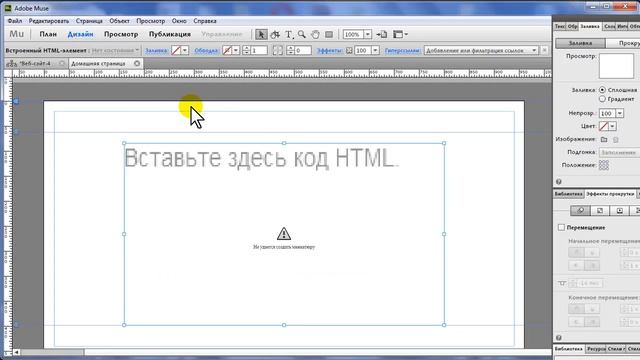
Task: Select the Motion scroll effect icon
Action: point(580,210)
